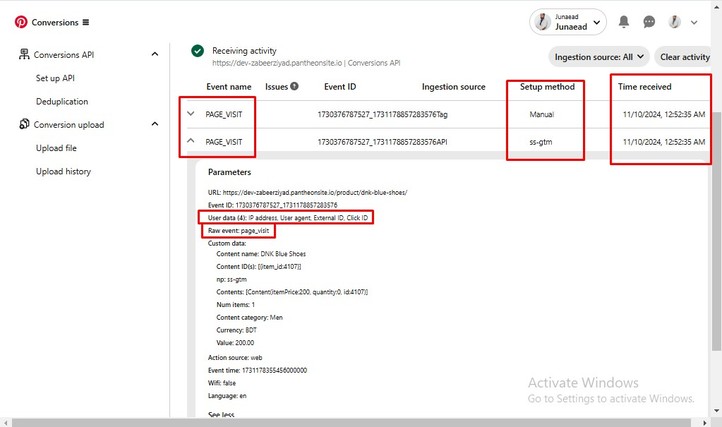This screenshot has width=722, height=427.
Task: Open the Junaead account switcher dropdown
Action: click(568, 22)
